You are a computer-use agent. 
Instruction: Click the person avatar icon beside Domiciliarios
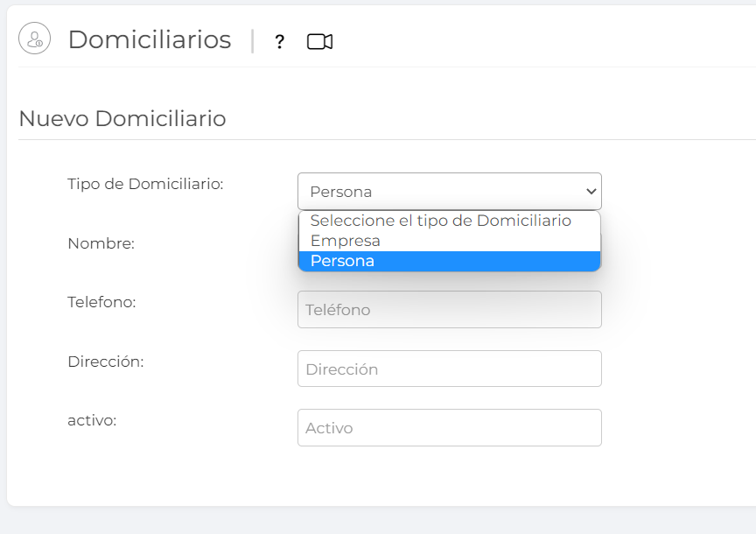[34, 39]
